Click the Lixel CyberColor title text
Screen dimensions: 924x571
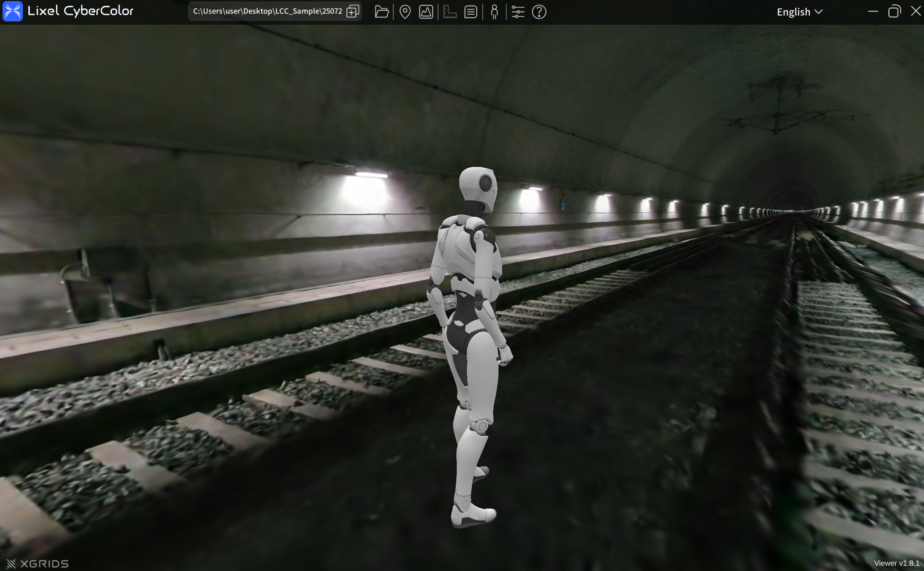[x=81, y=11]
